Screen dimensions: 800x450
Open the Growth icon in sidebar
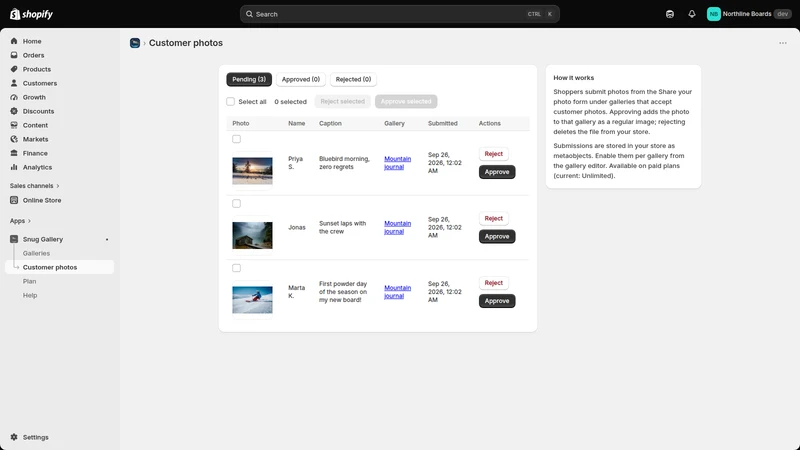click(14, 97)
